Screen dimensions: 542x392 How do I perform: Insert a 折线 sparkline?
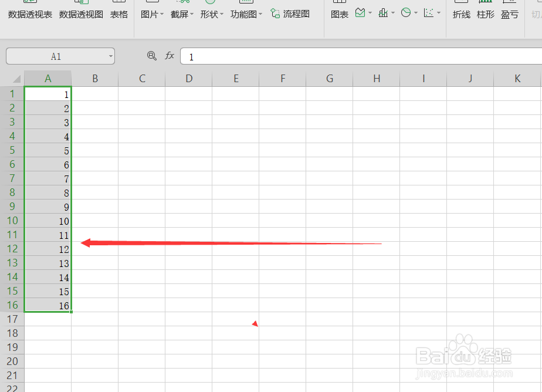click(x=462, y=14)
